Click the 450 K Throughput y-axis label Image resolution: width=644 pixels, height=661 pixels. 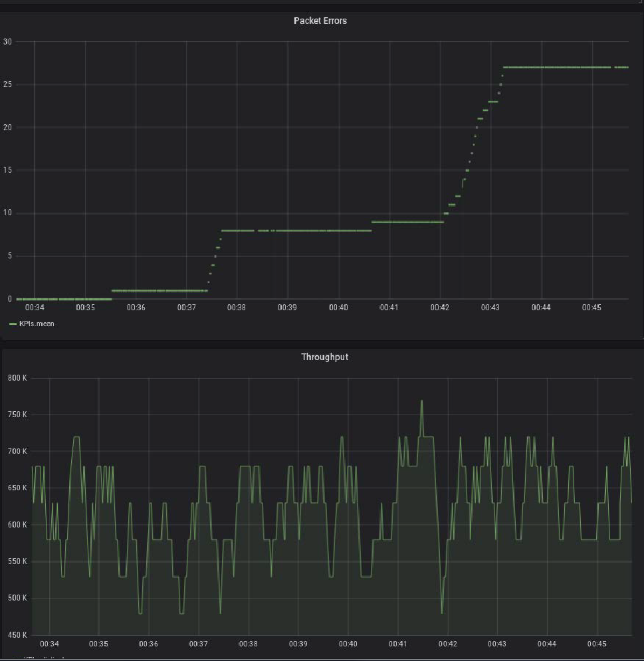pos(17,635)
